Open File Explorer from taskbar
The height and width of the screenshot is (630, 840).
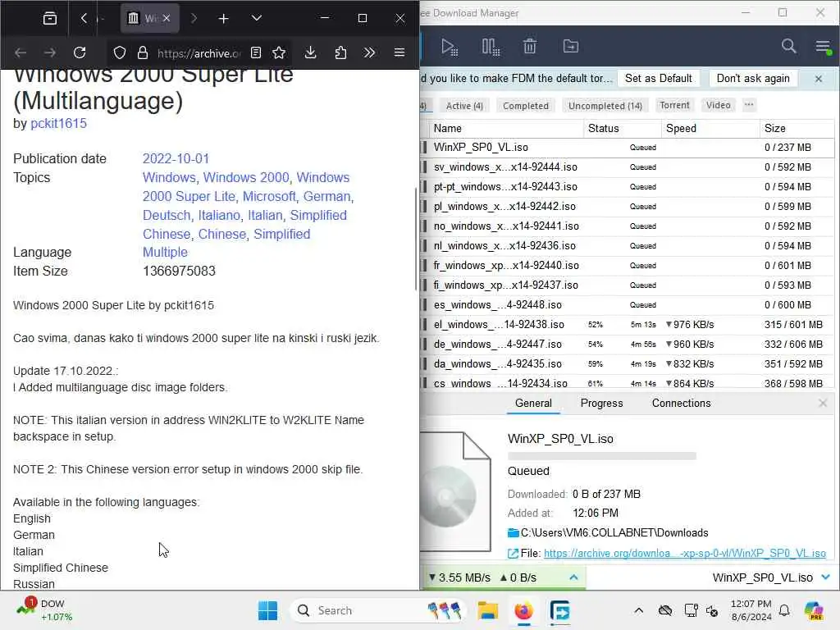487,610
